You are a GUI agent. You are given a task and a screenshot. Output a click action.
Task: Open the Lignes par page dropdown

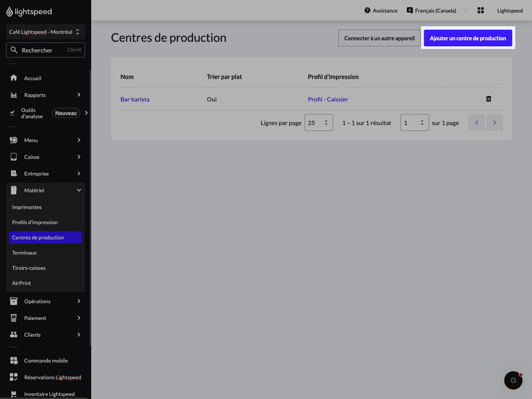[x=319, y=123]
